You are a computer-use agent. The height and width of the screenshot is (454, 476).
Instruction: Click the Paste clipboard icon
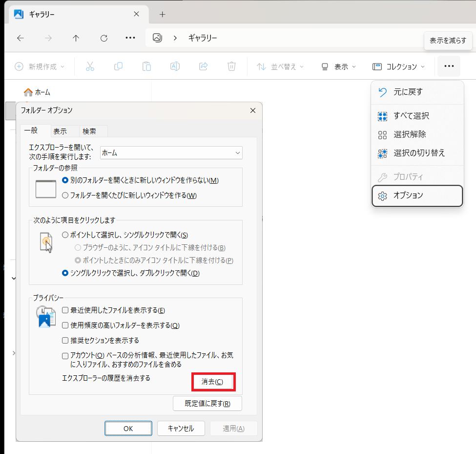pyautogui.click(x=146, y=66)
